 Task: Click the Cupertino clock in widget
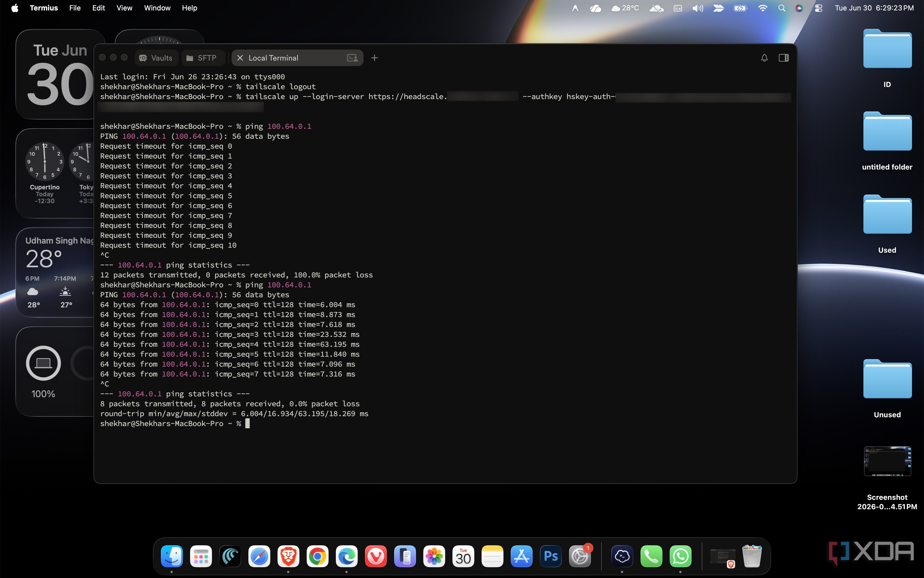tap(45, 161)
